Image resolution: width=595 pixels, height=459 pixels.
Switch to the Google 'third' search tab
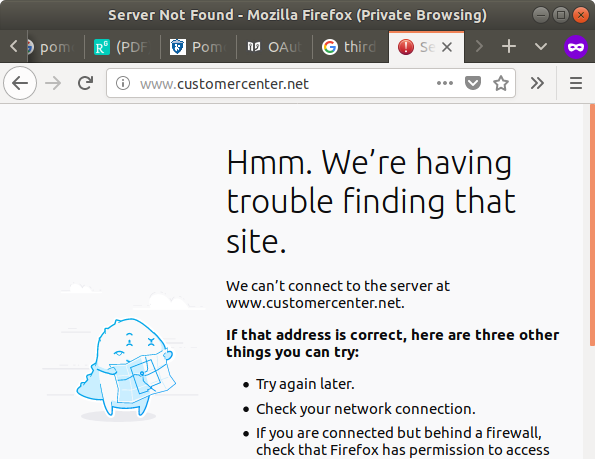(x=350, y=47)
